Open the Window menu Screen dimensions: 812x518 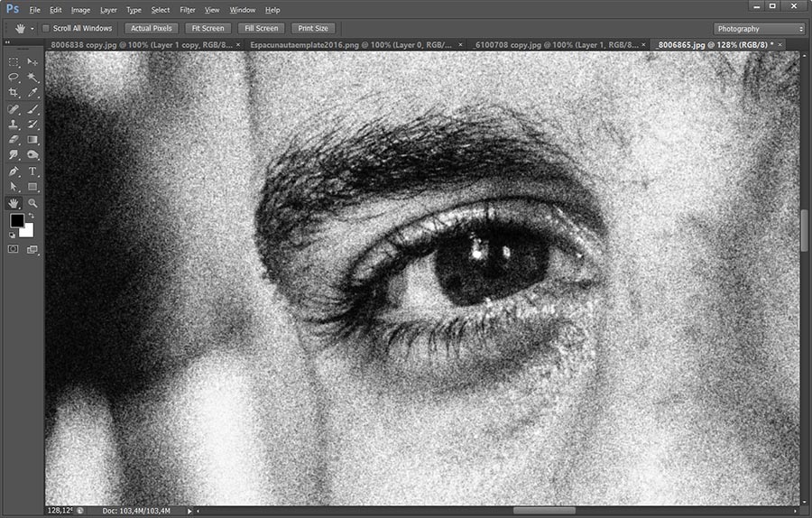(x=243, y=10)
